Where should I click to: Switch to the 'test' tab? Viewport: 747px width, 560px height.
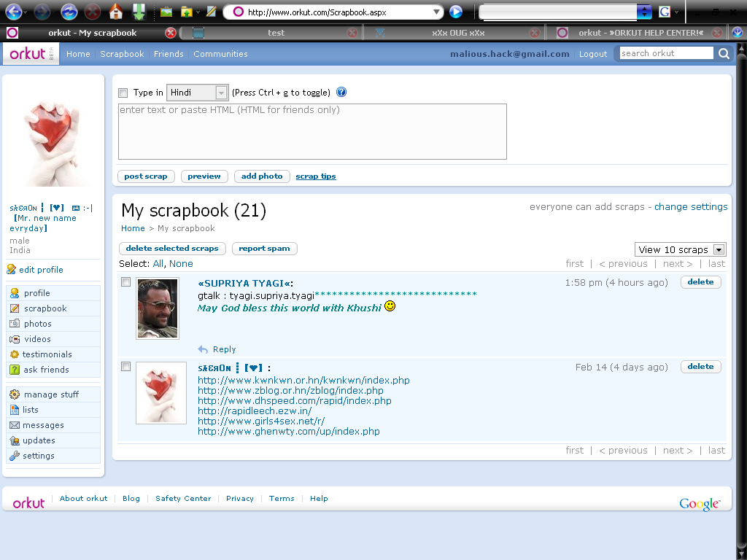coord(275,33)
